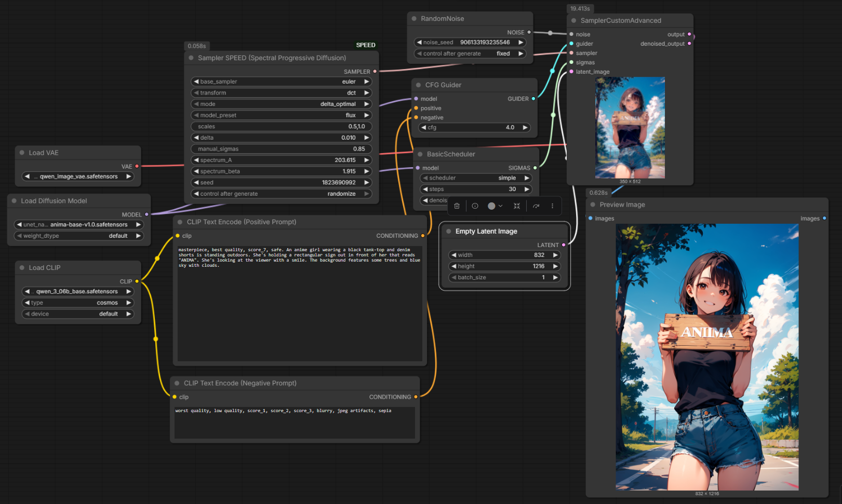Increase steps value with its right arrow

527,189
